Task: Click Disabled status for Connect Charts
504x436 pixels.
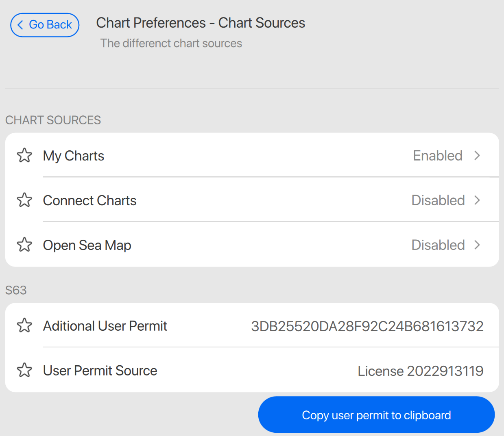Action: [x=438, y=200]
